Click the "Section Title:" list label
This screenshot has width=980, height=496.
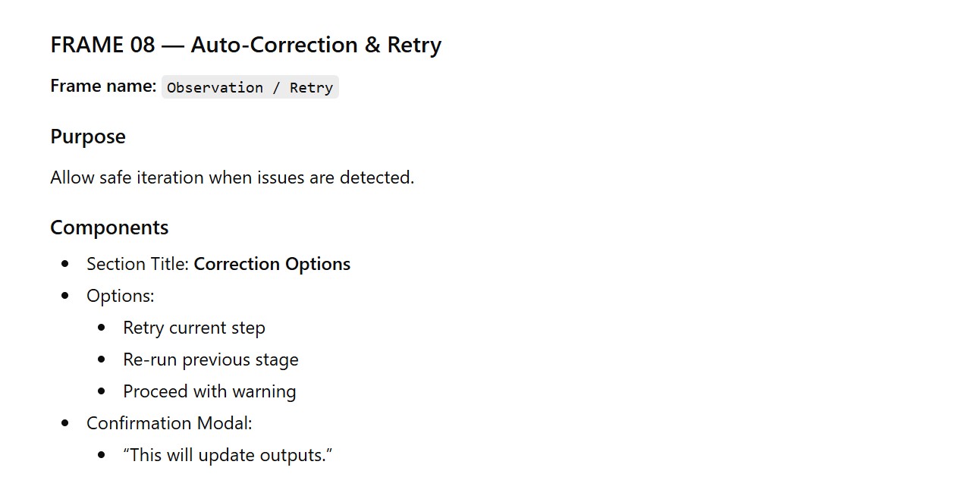pyautogui.click(x=138, y=264)
